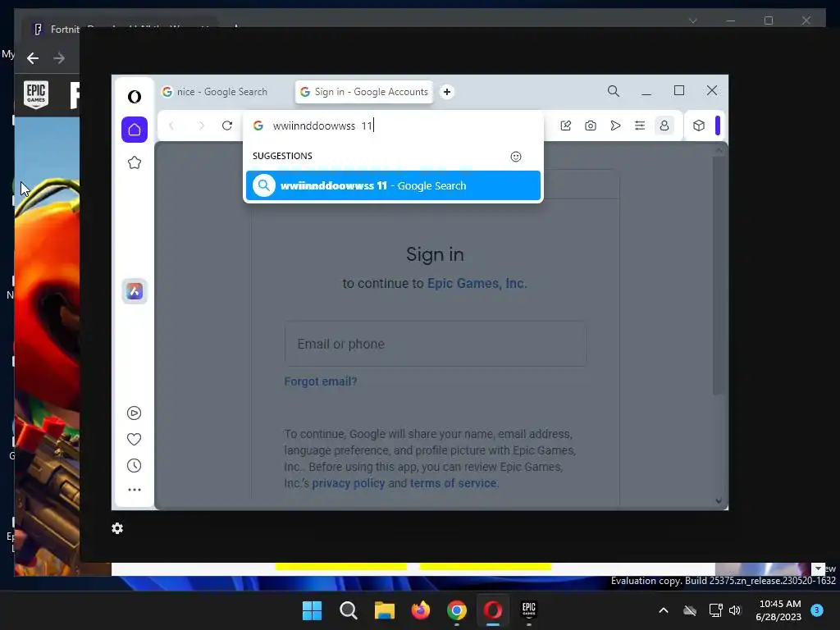Open Aria AI icon in Opera sidebar

[x=135, y=291]
